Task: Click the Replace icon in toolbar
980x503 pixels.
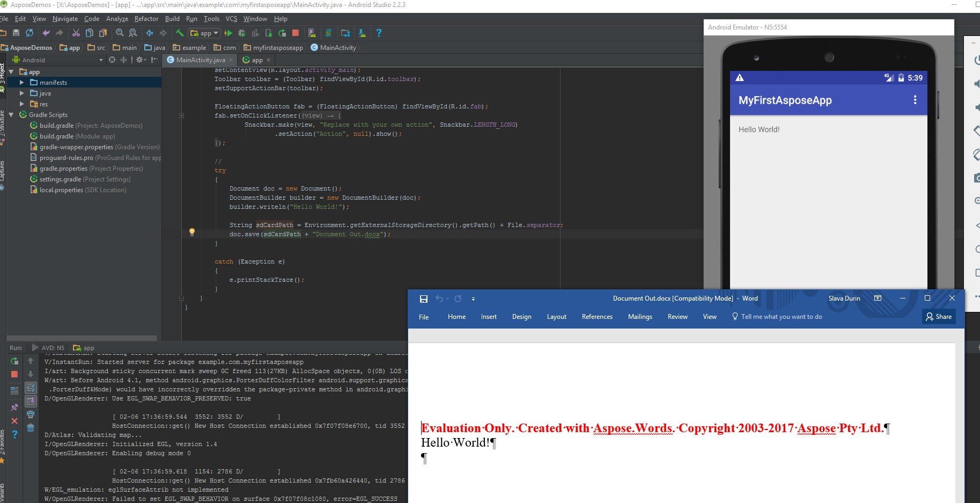Action: click(133, 33)
